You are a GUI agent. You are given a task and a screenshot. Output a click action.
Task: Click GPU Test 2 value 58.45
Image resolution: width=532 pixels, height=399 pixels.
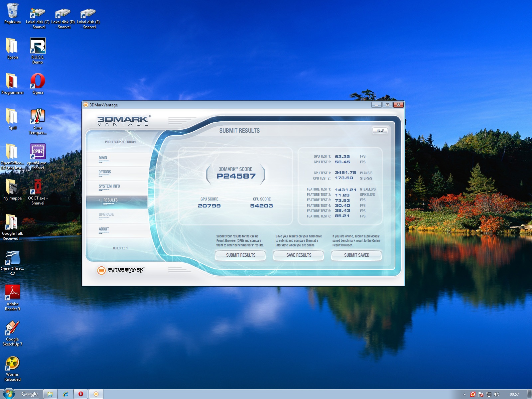tap(342, 162)
